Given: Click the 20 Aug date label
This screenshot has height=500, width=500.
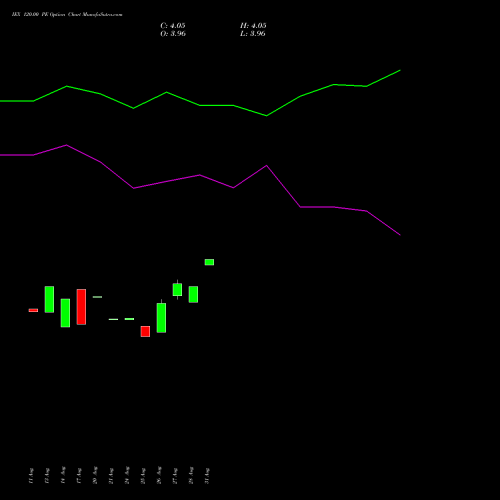Looking at the screenshot, I should click(95, 476).
